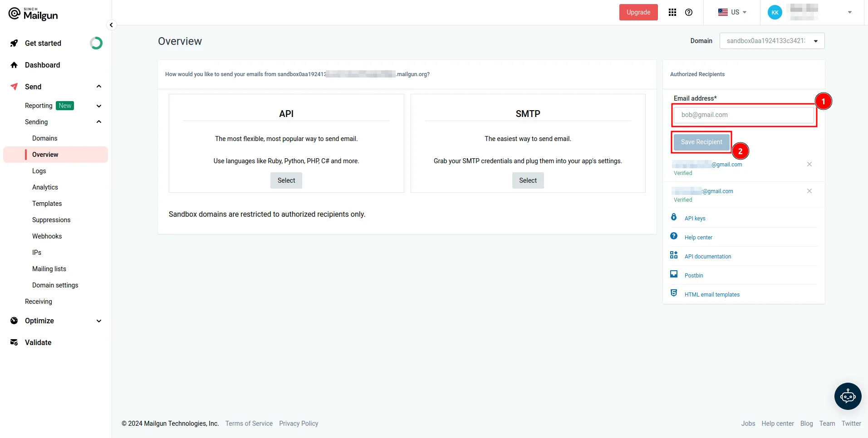
Task: Click the Get started progress ring
Action: [96, 43]
